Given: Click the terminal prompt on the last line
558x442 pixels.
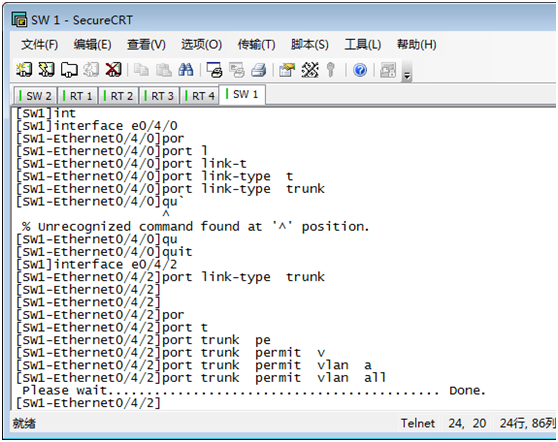Looking at the screenshot, I should click(88, 403).
